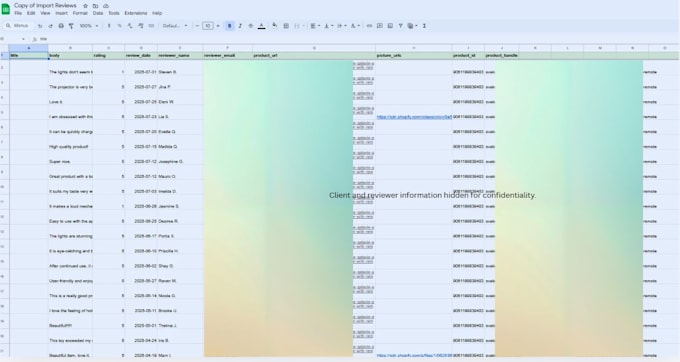Increase decimal places icon
The image size is (680, 362).
(x=141, y=26)
